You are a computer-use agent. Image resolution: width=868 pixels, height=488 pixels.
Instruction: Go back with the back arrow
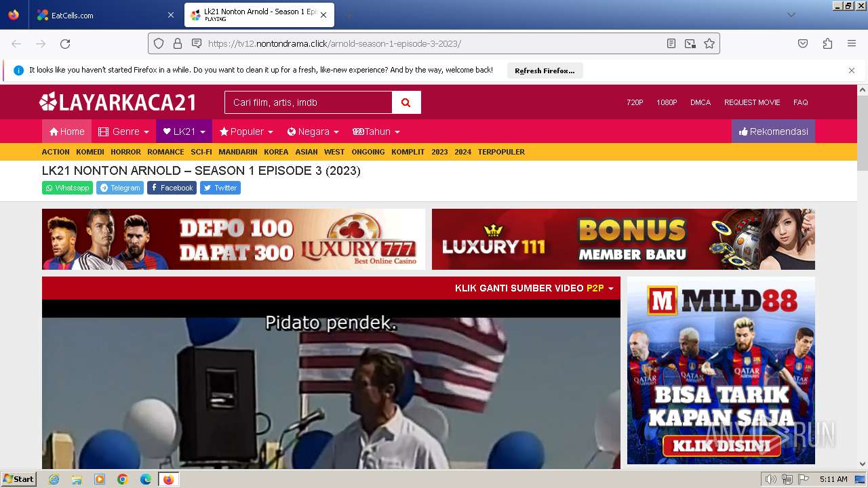pos(16,43)
